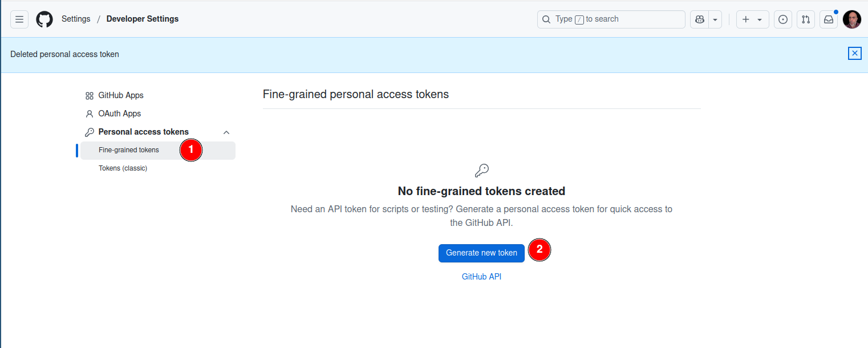This screenshot has height=348, width=868.
Task: Expand the Copilot dropdown arrow
Action: (715, 19)
